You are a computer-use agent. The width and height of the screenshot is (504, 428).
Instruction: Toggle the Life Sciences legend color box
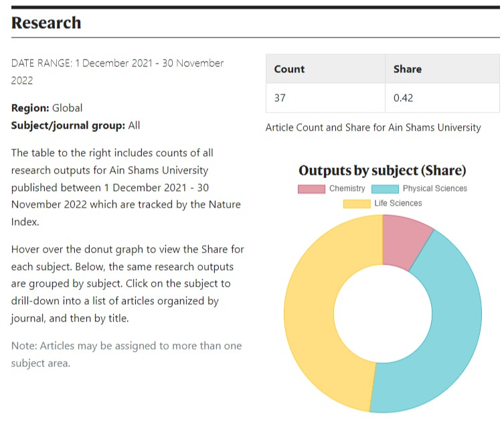(357, 204)
